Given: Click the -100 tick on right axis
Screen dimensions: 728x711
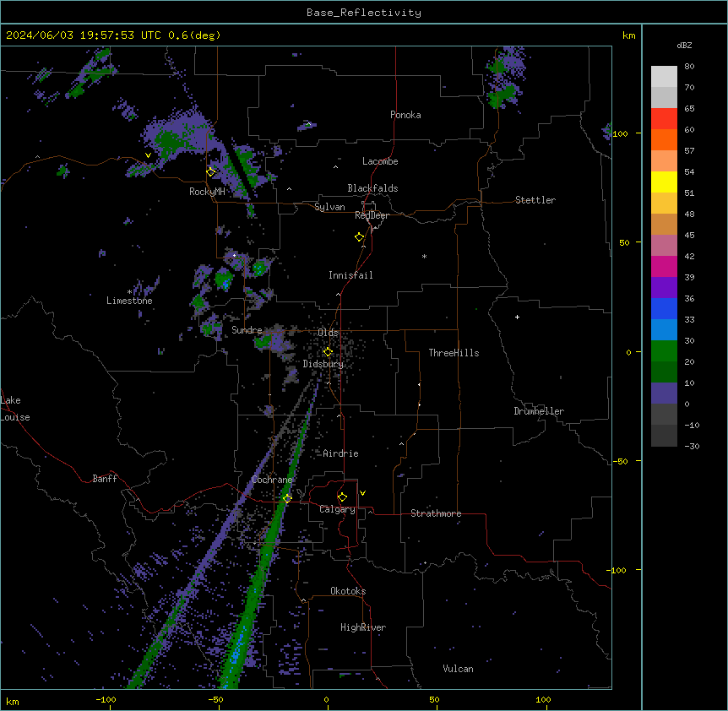Looking at the screenshot, I should click(x=617, y=570).
